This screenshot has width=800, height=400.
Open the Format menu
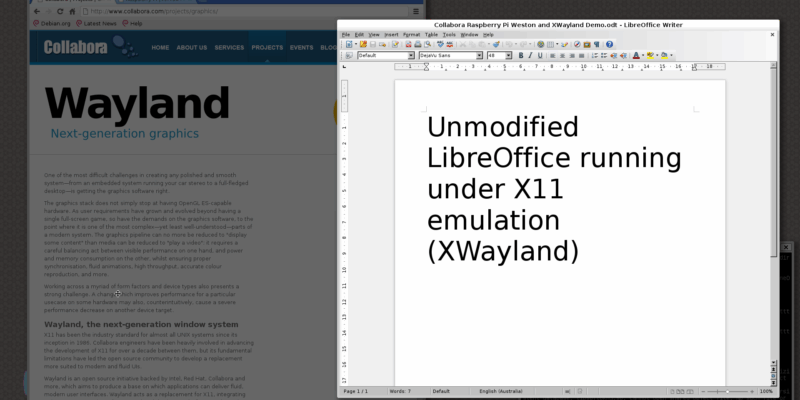tap(411, 34)
